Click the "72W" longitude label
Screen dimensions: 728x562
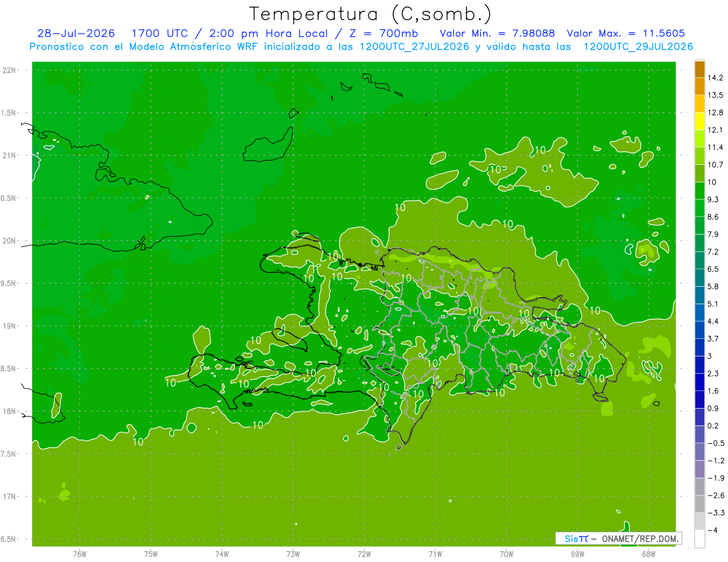pyautogui.click(x=364, y=554)
